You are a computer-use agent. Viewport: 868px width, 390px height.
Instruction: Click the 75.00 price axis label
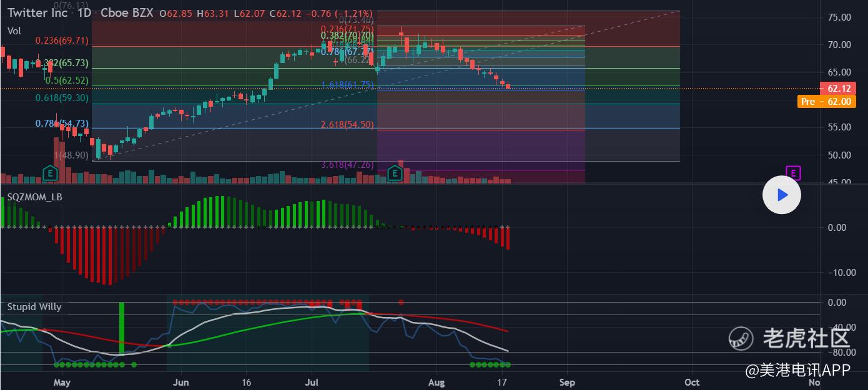[839, 17]
